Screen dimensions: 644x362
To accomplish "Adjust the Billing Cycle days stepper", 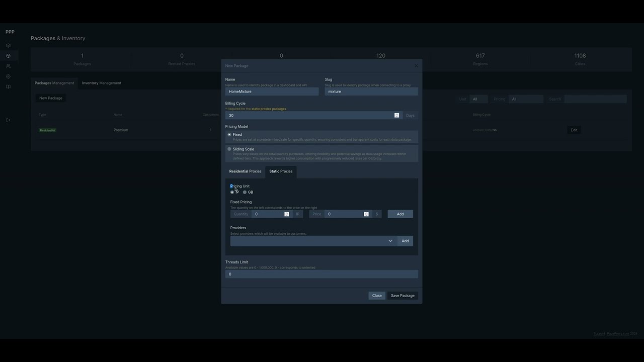I will (x=396, y=115).
